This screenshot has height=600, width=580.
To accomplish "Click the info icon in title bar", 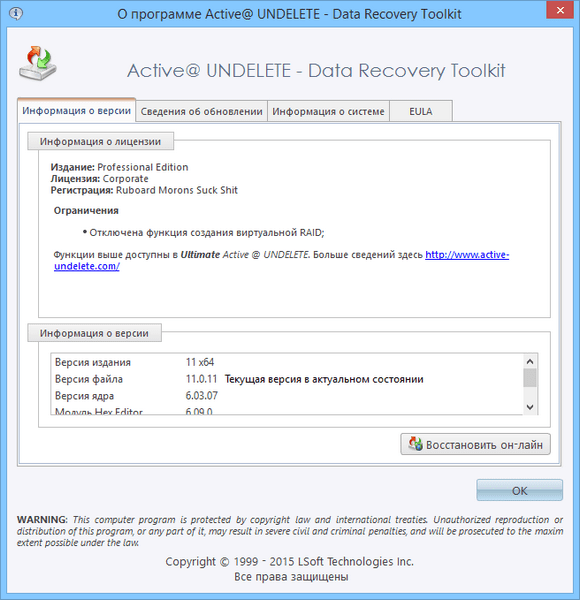I will (x=16, y=13).
